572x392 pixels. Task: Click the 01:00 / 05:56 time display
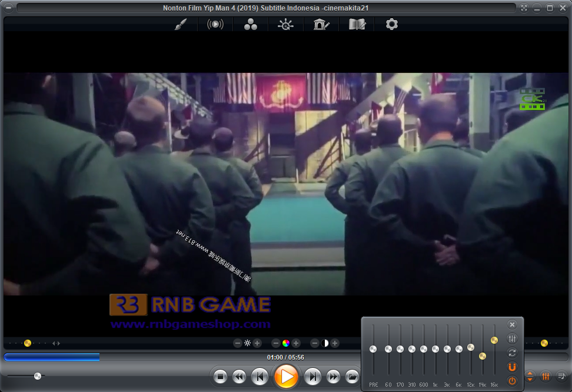point(285,357)
